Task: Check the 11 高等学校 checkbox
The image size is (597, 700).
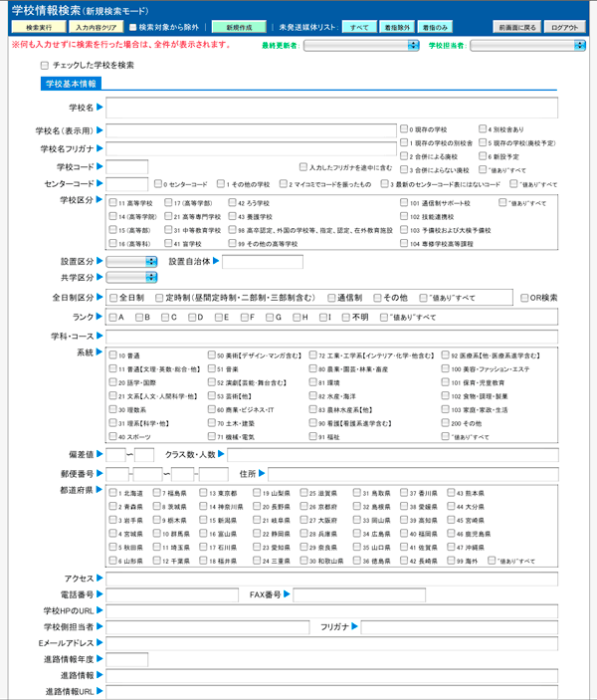Action: pyautogui.click(x=112, y=203)
